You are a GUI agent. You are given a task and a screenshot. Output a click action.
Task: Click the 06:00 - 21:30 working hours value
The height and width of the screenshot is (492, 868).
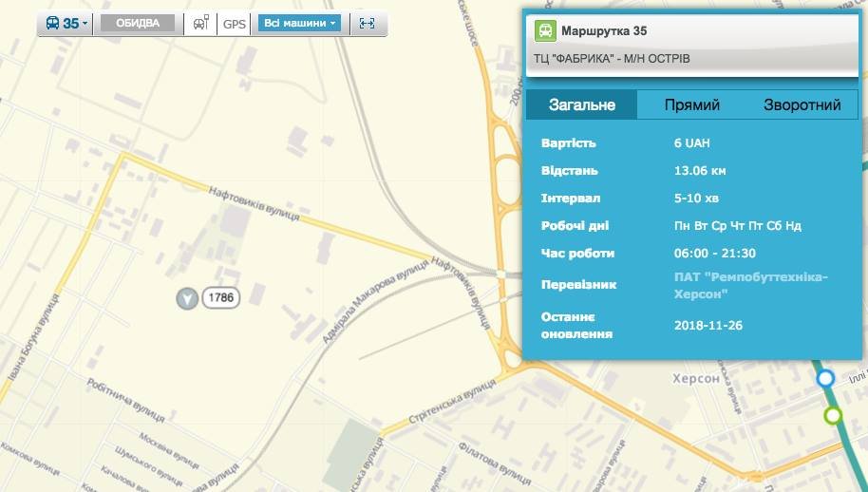[715, 254]
